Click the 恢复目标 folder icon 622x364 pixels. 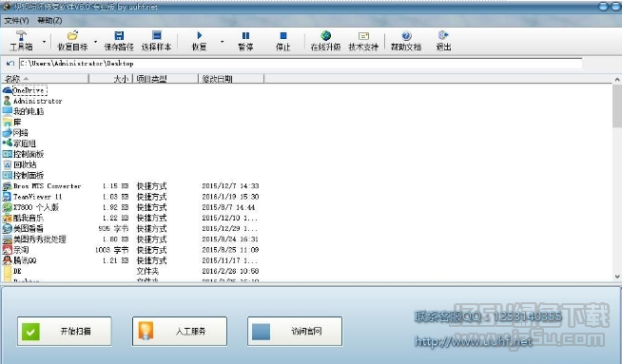pos(72,36)
